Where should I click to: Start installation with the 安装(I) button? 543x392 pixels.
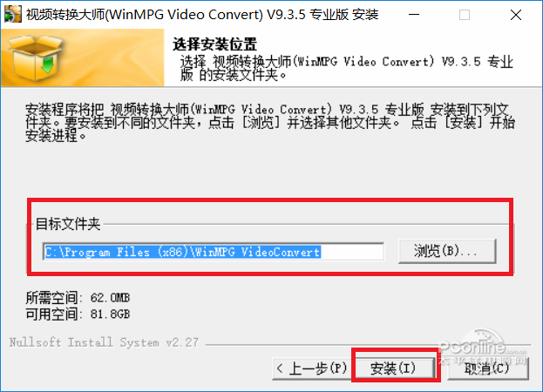coord(393,368)
